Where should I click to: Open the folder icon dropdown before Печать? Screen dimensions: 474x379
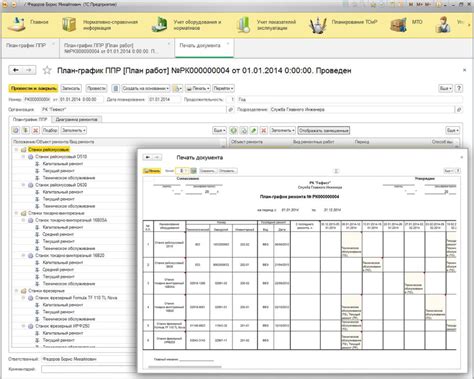[x=178, y=88]
